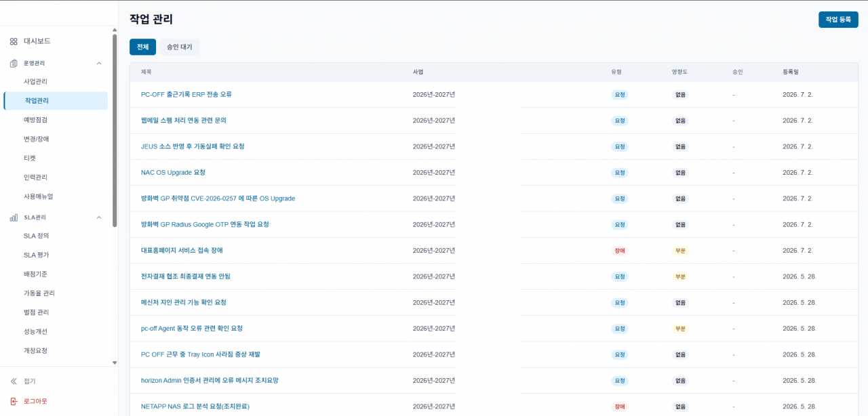Open 예방점검 menu item
The width and height of the screenshot is (868, 416).
click(35, 119)
